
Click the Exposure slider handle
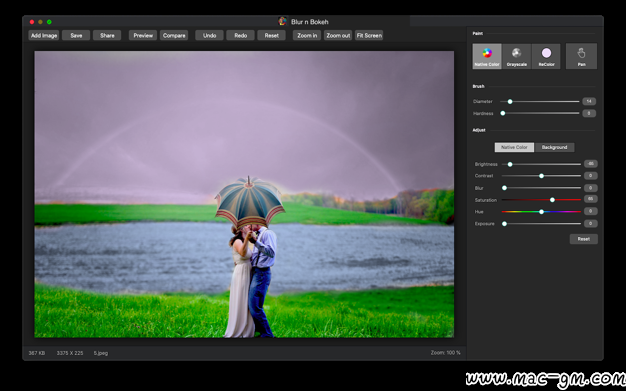pos(504,224)
